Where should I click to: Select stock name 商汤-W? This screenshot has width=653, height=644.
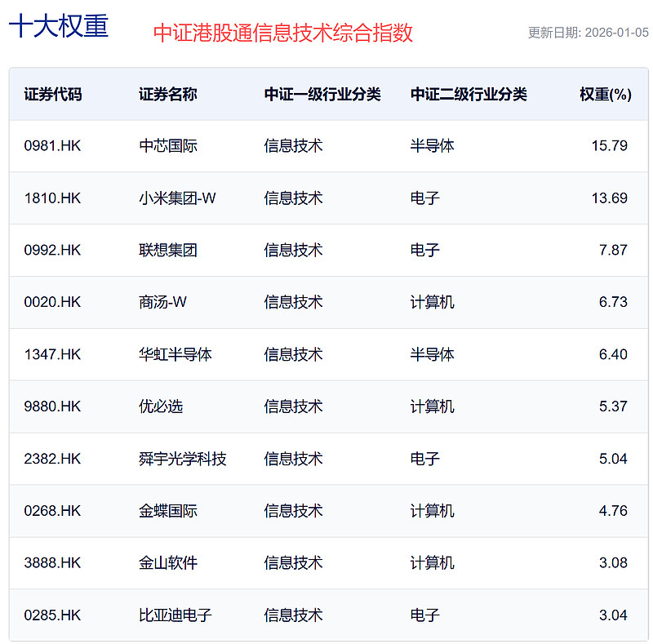point(162,302)
